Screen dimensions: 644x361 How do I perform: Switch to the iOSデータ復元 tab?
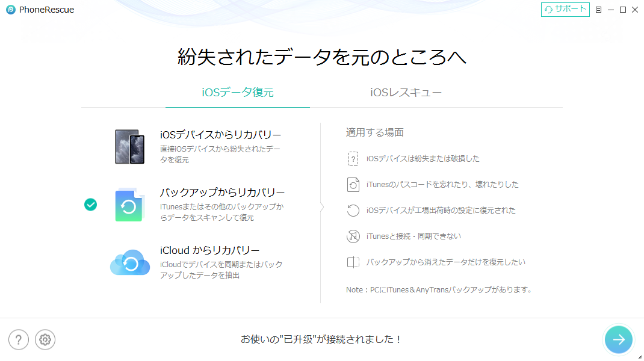click(x=237, y=93)
